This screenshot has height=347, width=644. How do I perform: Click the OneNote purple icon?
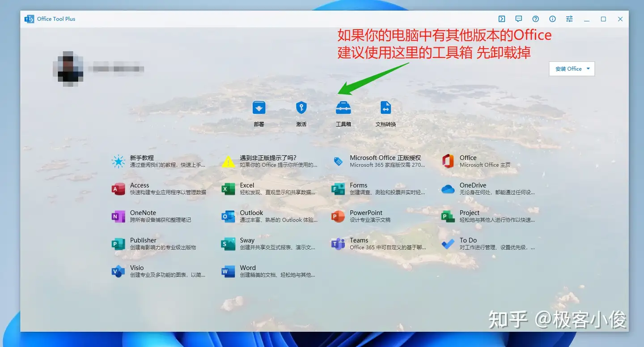pos(118,216)
